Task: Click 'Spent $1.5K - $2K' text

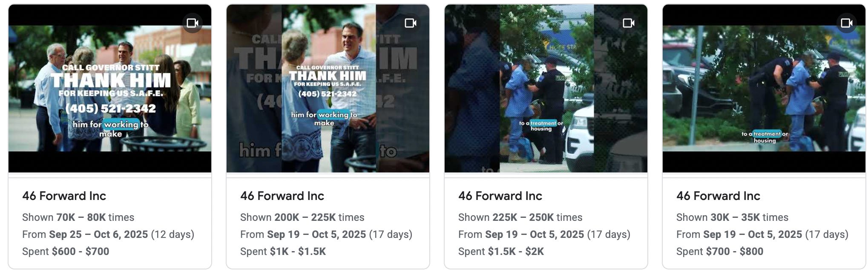Action: pyautogui.click(x=501, y=252)
